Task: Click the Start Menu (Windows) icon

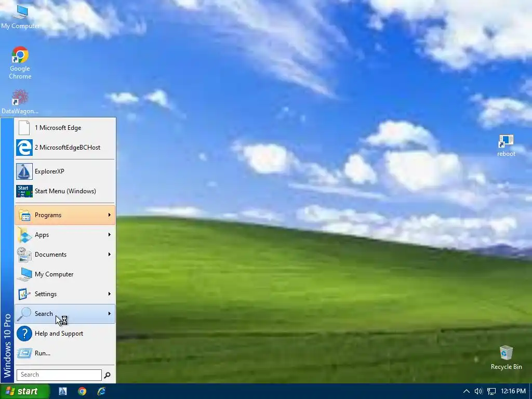Action: click(x=24, y=191)
